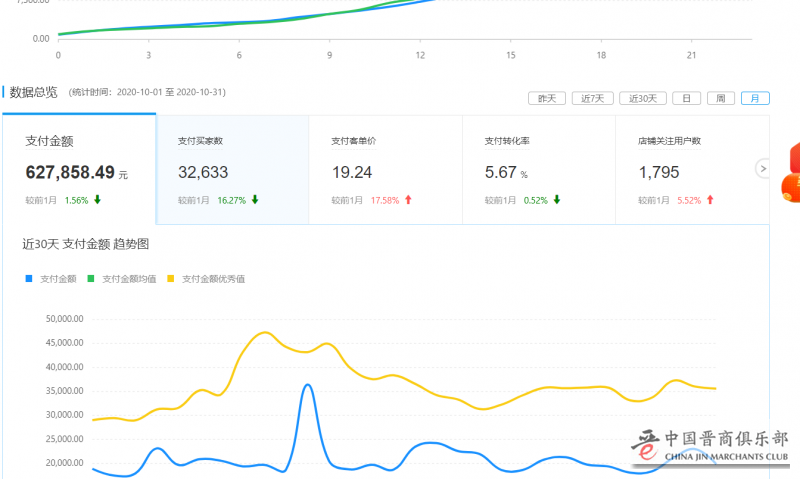The image size is (800, 479).
Task: Toggle the yellow 支付金额优秀值 legend series
Action: pyautogui.click(x=206, y=279)
